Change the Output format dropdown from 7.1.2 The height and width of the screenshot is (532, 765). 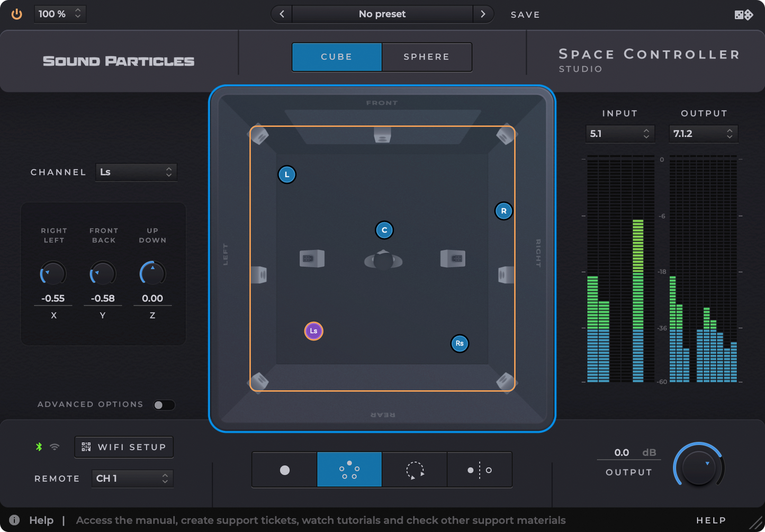pyautogui.click(x=703, y=133)
